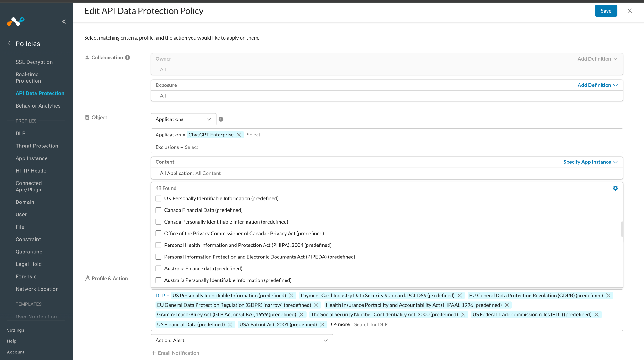Image resolution: width=644 pixels, height=360 pixels.
Task: Expand Add Definition for Exposure
Action: pyautogui.click(x=597, y=85)
